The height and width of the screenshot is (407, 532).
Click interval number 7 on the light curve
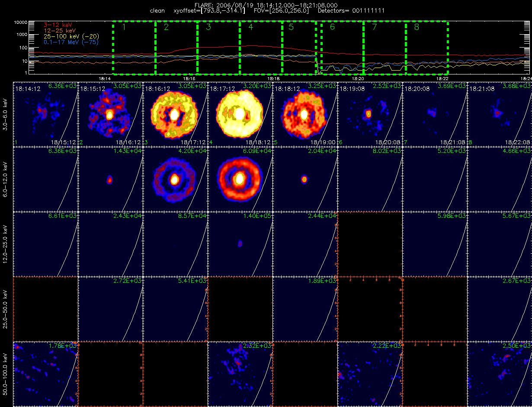click(375, 27)
